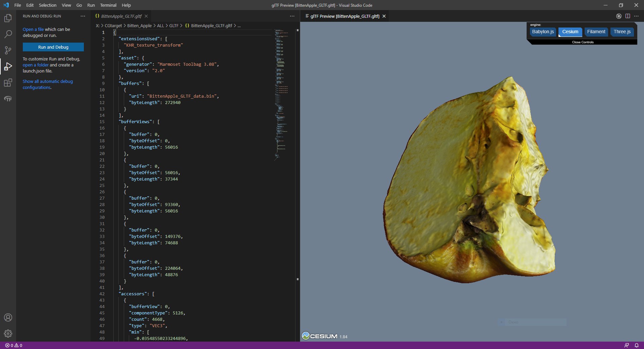Open the Search view icon
The image size is (644, 349).
[8, 34]
